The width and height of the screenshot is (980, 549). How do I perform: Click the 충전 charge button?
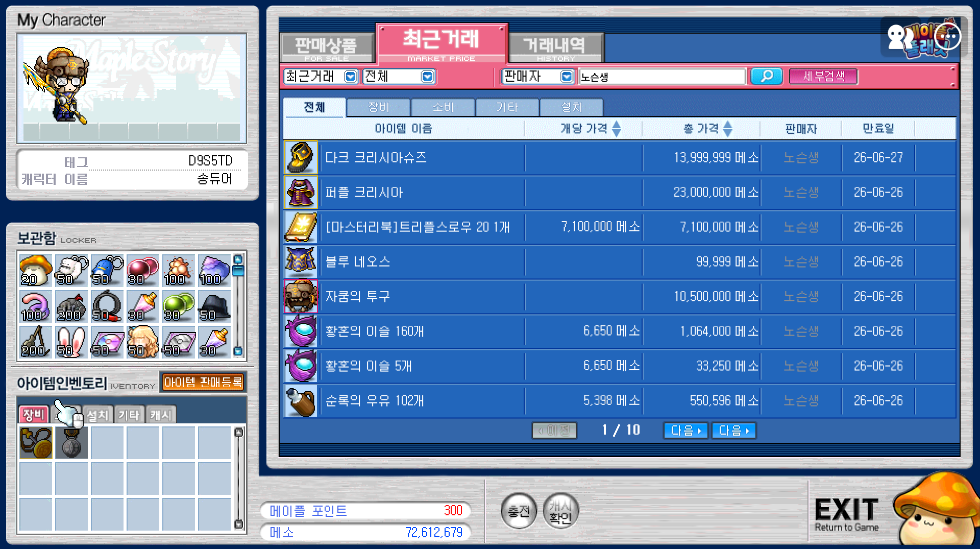[519, 511]
